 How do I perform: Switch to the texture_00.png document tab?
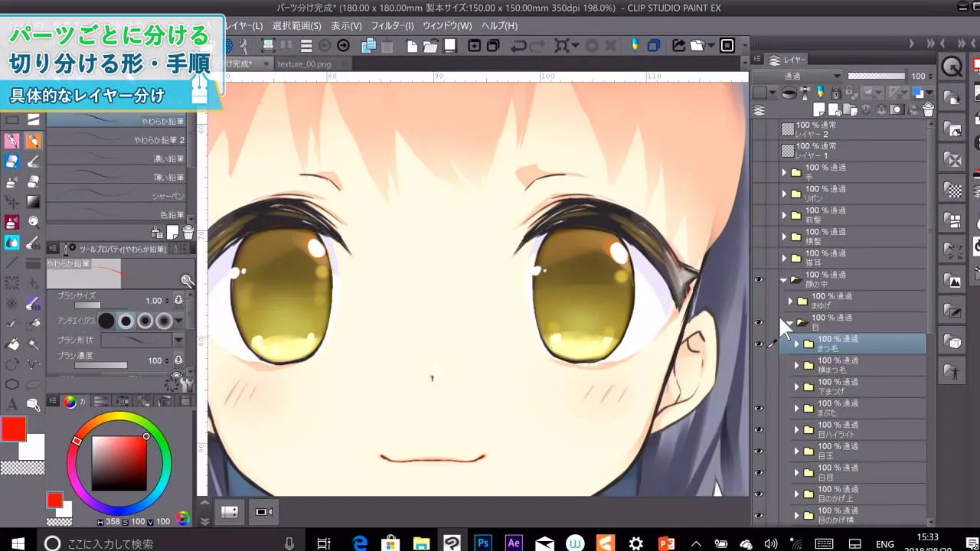(304, 64)
